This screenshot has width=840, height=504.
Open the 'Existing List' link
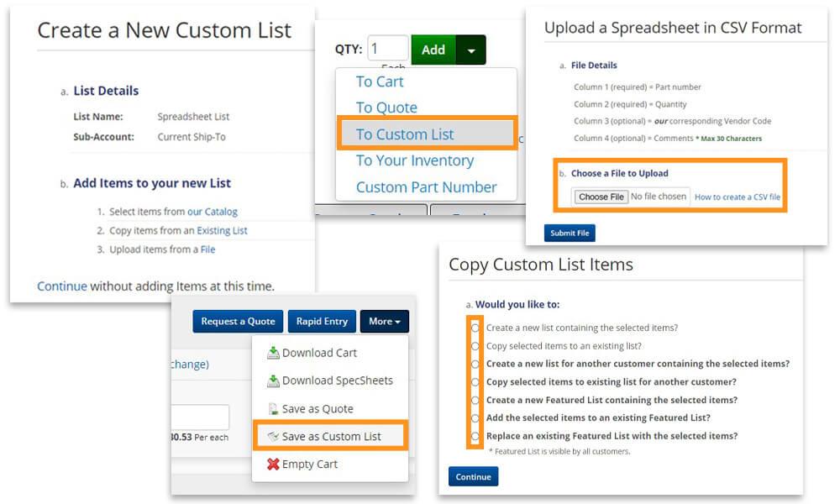point(222,230)
